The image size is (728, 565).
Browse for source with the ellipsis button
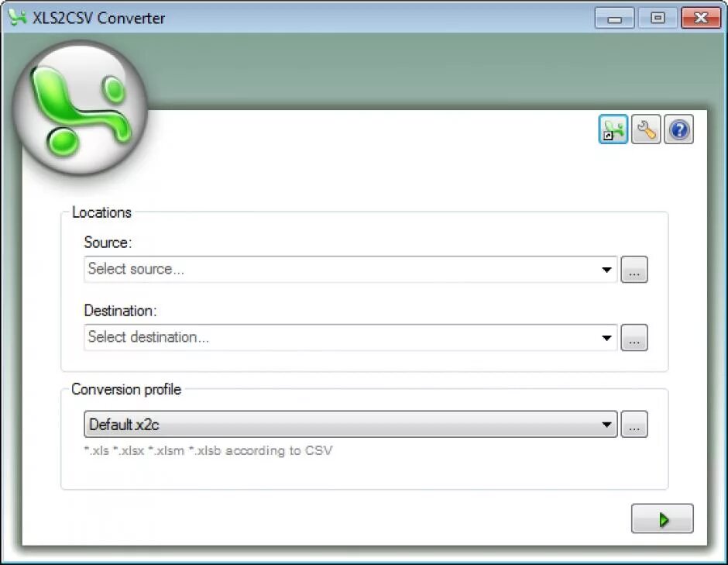point(634,270)
